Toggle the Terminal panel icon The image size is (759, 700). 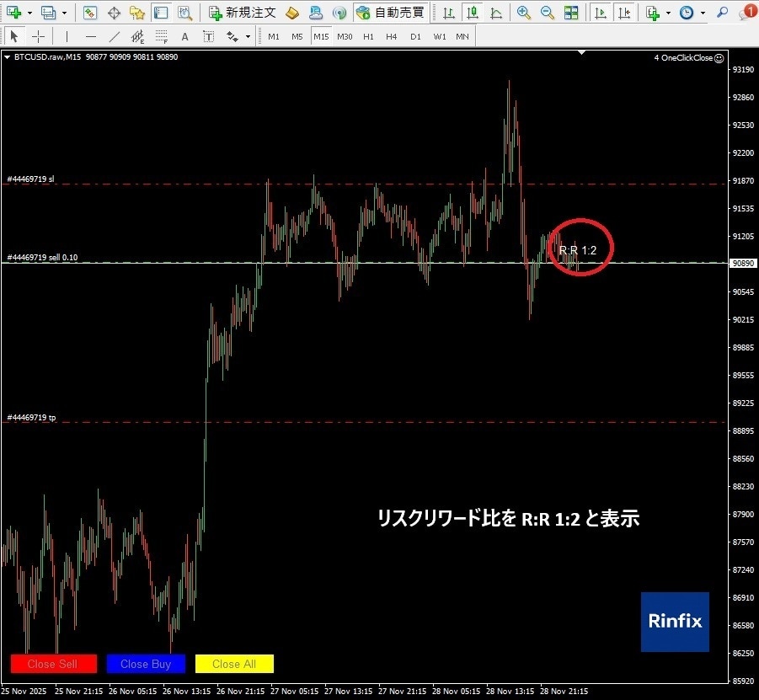click(x=161, y=13)
